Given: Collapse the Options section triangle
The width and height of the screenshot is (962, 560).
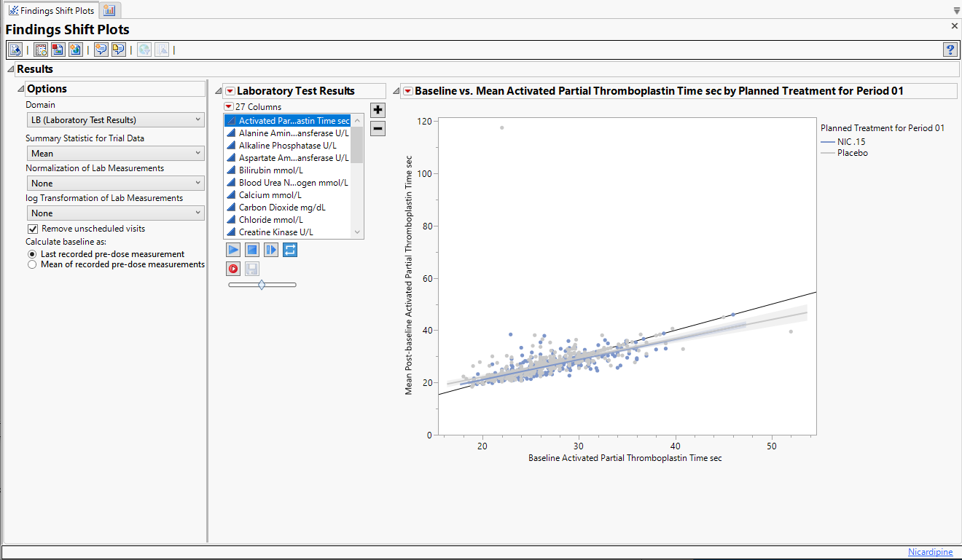Looking at the screenshot, I should coord(20,89).
